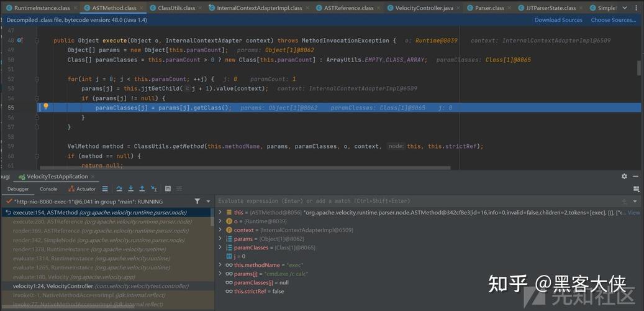The width and height of the screenshot is (644, 311).
Task: Select frame 'velocity1:24, VelocityController'
Action: click(x=107, y=286)
